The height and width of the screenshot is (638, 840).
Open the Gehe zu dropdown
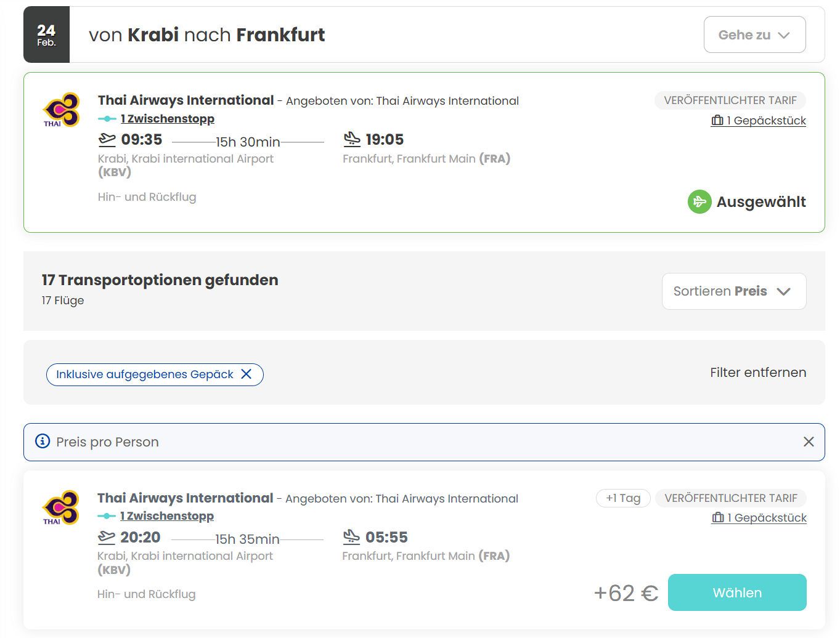pos(754,34)
